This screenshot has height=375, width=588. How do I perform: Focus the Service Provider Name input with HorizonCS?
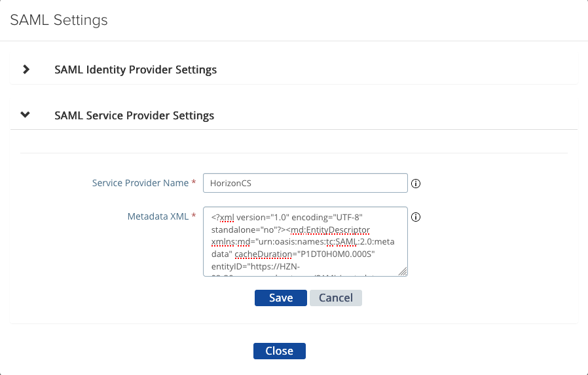tap(305, 184)
